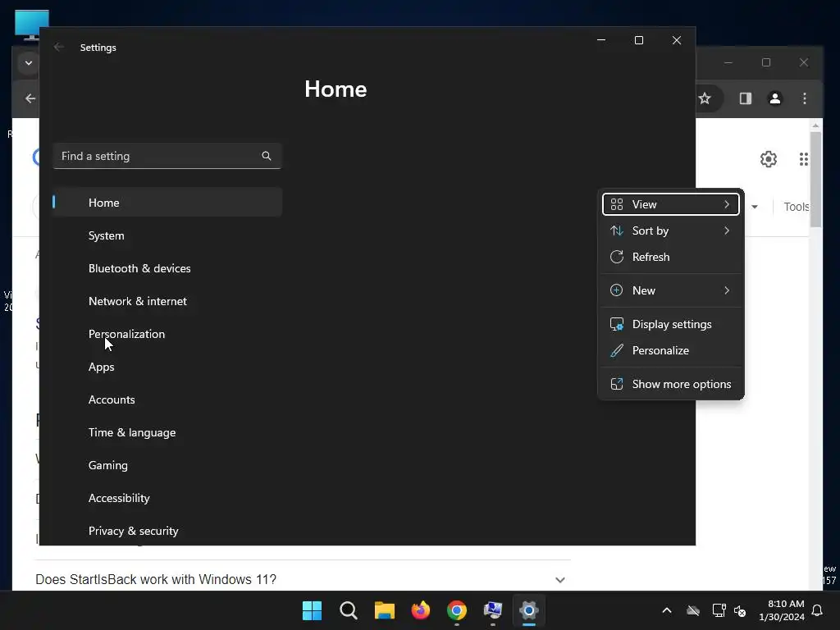Open Gaming in Settings sidebar

tap(167, 465)
